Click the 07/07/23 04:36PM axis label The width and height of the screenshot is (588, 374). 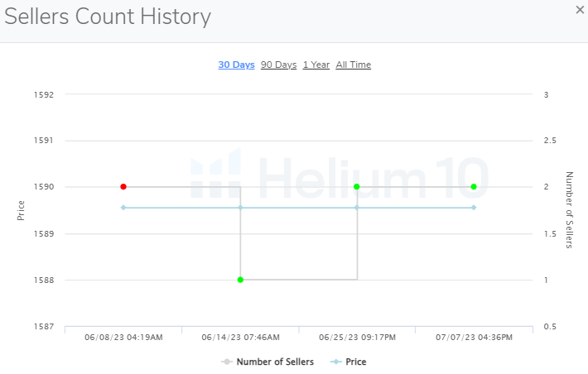coord(474,337)
